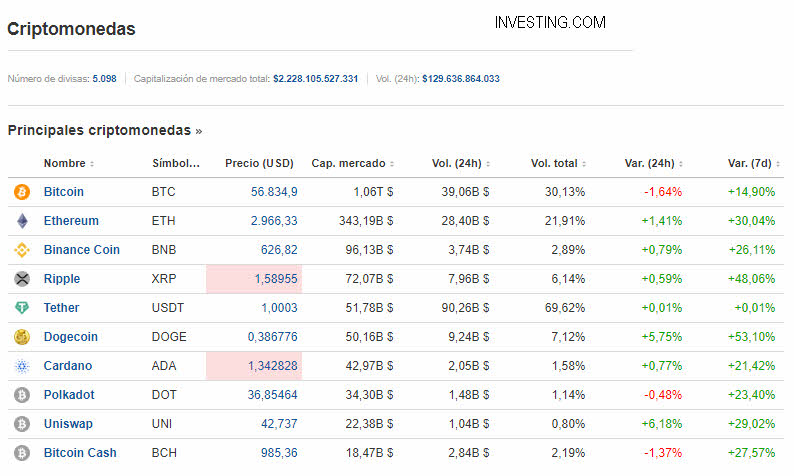Click the total market capitalization value
794x476 pixels.
[x=315, y=78]
